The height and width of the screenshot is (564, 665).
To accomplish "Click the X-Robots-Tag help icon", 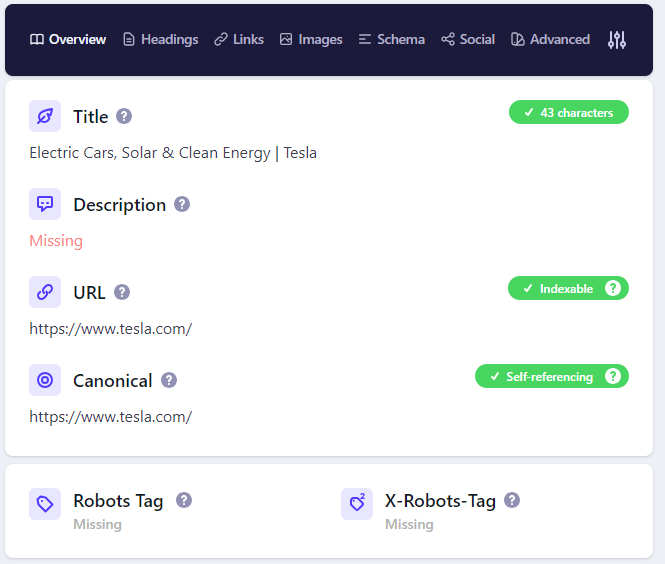I will [x=512, y=500].
